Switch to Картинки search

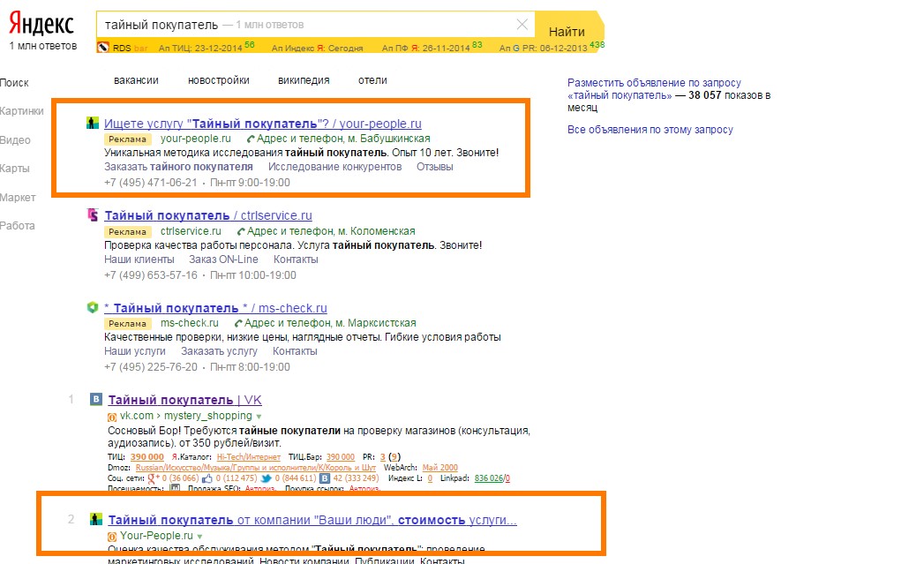22,111
